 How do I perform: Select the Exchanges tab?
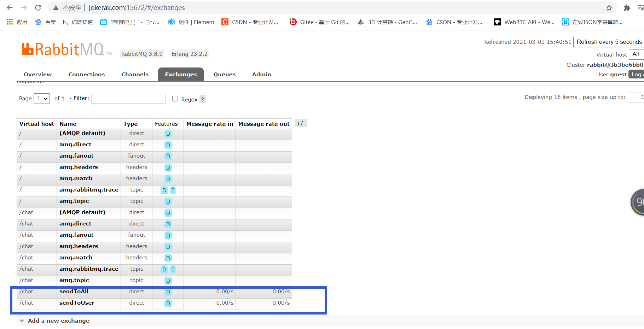[181, 74]
